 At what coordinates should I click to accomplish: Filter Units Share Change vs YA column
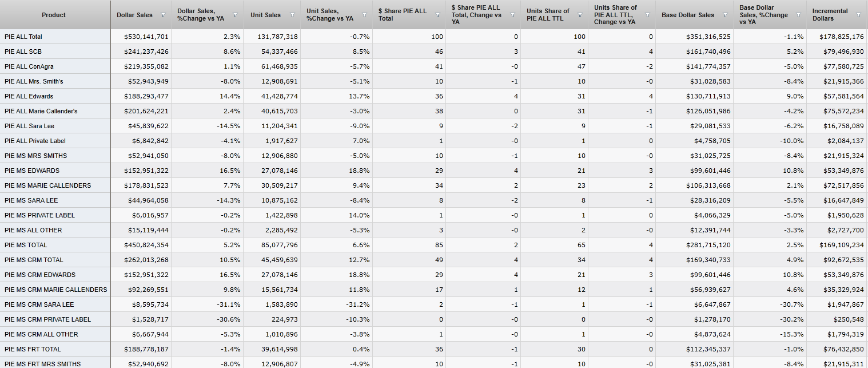coord(648,15)
